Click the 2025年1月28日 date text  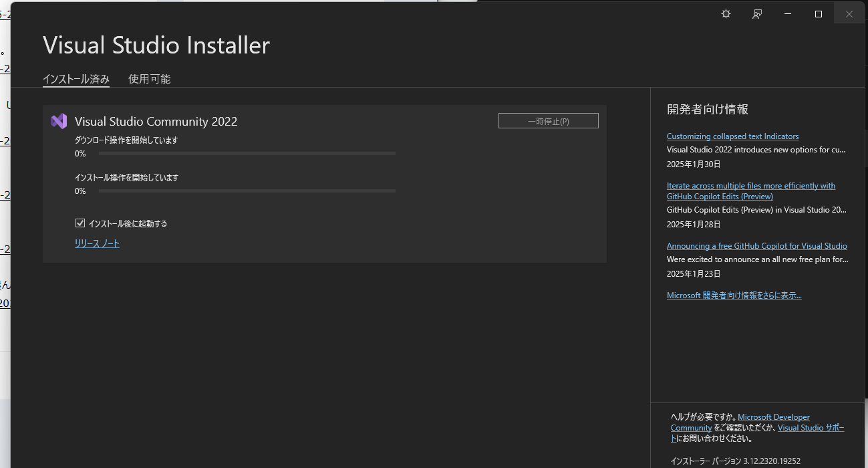[x=694, y=224]
